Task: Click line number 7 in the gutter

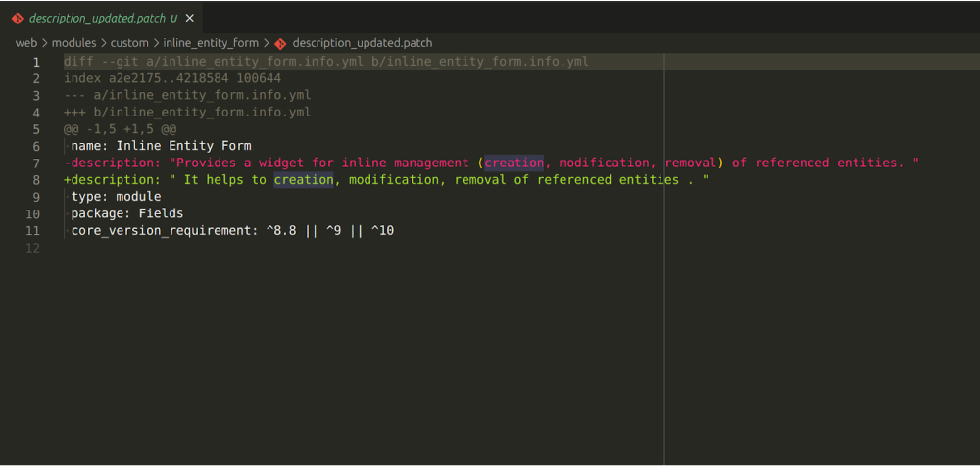Action: click(x=36, y=163)
